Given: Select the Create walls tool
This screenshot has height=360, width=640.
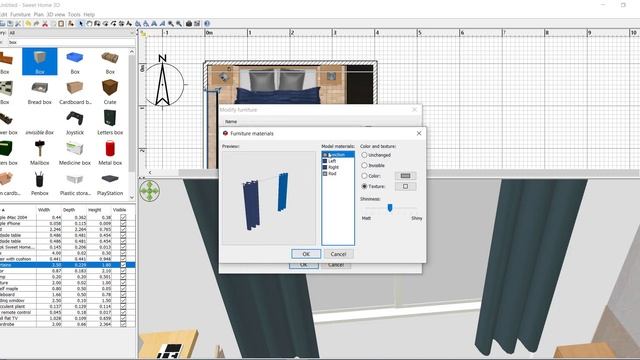Looking at the screenshot, I should click(97, 24).
